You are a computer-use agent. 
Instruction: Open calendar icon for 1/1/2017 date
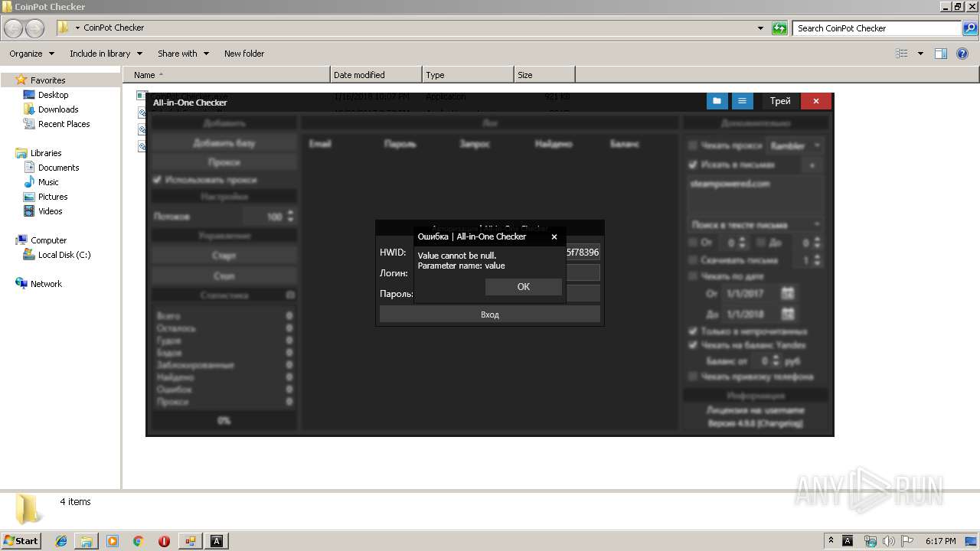click(x=788, y=293)
